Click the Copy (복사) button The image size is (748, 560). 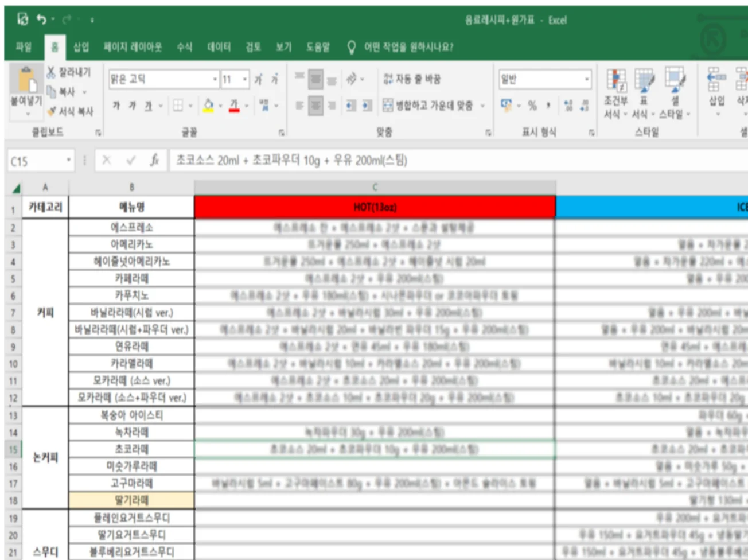[x=61, y=92]
